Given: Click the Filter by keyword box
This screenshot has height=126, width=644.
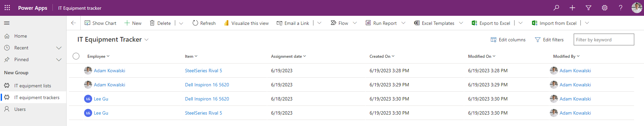Looking at the screenshot, I should 604,40.
